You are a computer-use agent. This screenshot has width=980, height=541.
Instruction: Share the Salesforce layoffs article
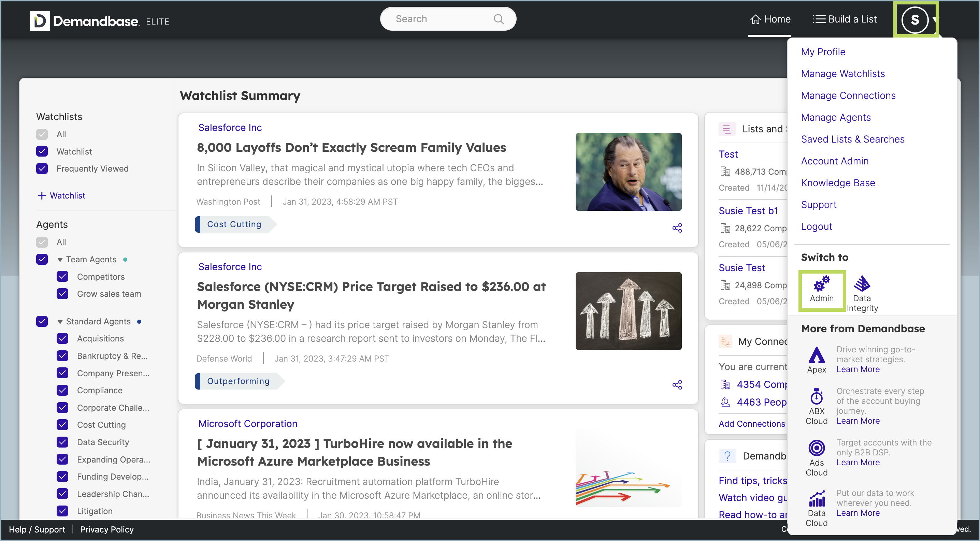678,228
